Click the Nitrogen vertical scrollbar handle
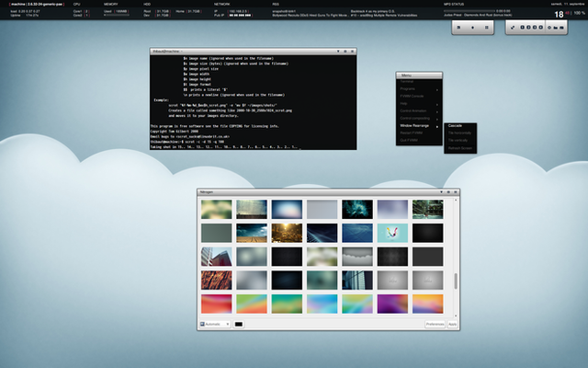The width and height of the screenshot is (588, 368). (x=455, y=282)
